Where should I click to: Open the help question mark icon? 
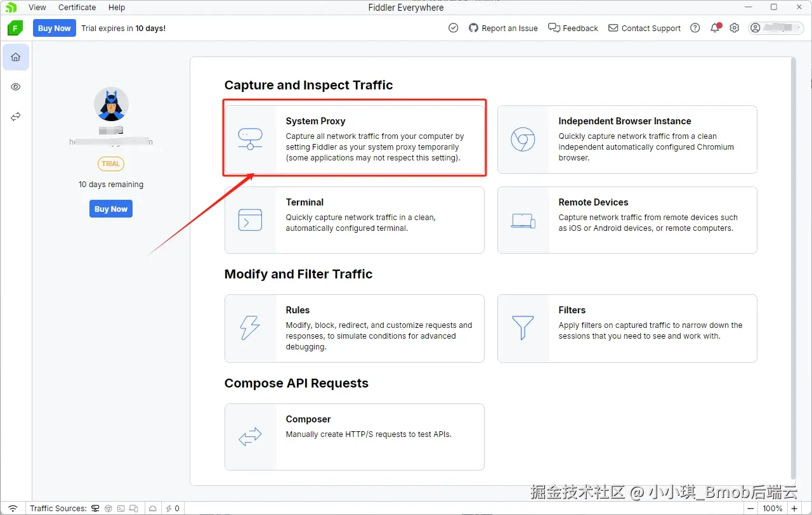(x=695, y=28)
